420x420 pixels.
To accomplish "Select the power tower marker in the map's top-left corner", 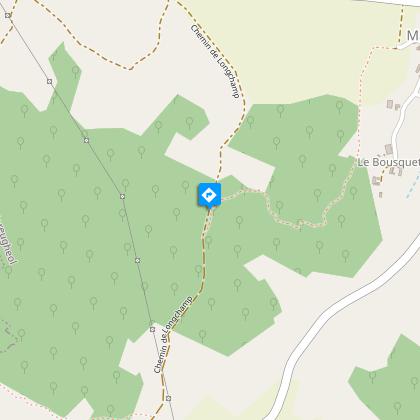I will [x=8, y=15].
